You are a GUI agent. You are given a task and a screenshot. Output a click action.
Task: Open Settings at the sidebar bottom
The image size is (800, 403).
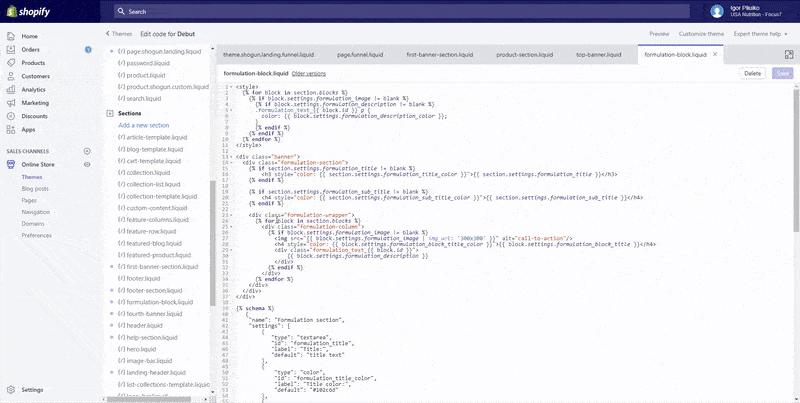pos(32,390)
